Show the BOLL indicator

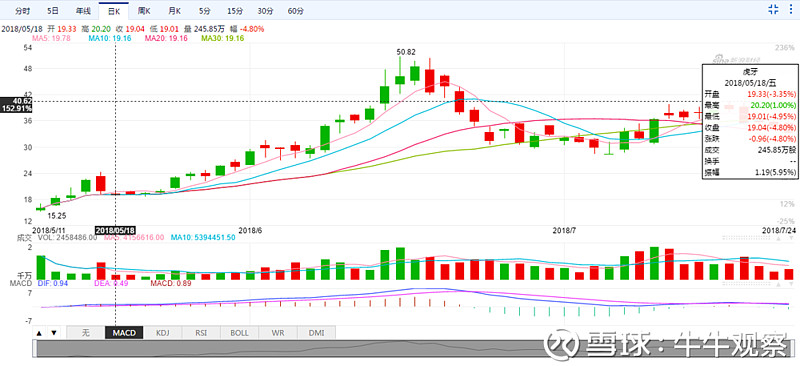(x=239, y=333)
